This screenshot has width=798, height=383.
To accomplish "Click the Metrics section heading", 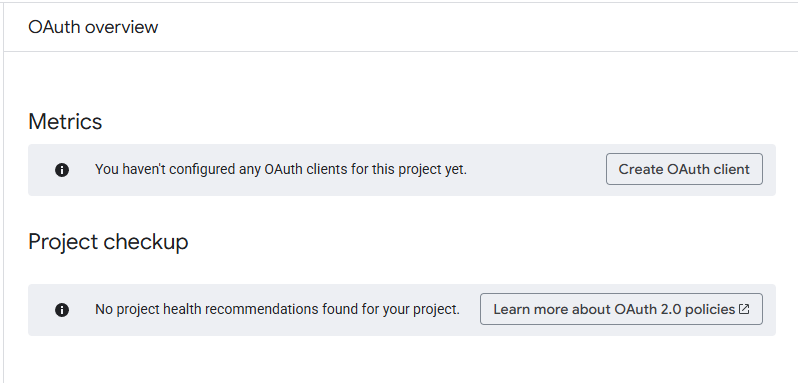I will point(65,122).
